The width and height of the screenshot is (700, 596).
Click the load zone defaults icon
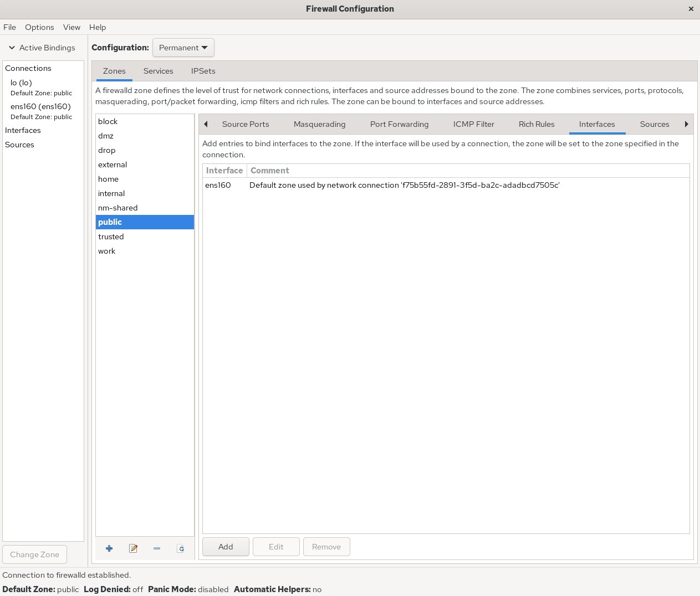pyautogui.click(x=181, y=548)
